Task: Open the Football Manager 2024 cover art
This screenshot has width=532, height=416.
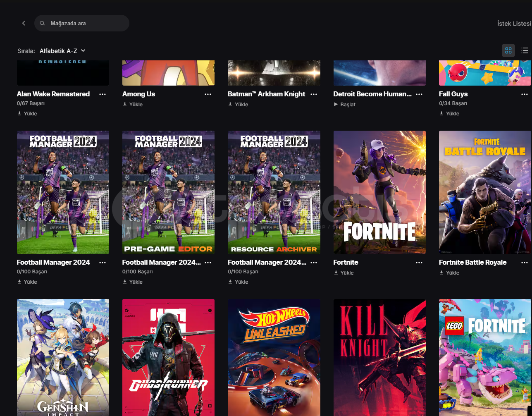Action: point(63,192)
